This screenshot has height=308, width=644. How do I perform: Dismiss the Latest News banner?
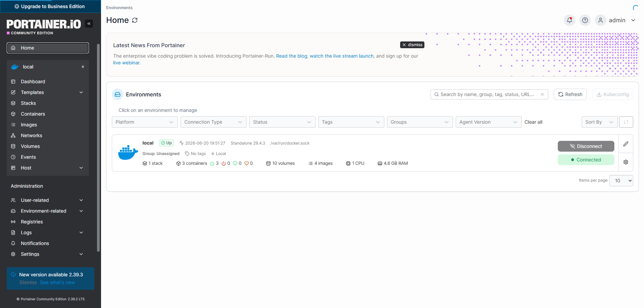click(412, 45)
